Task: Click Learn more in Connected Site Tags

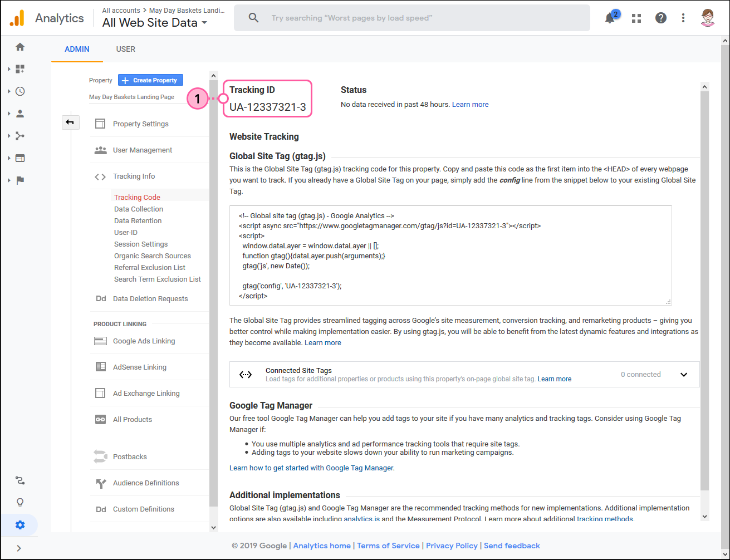Action: click(x=555, y=379)
